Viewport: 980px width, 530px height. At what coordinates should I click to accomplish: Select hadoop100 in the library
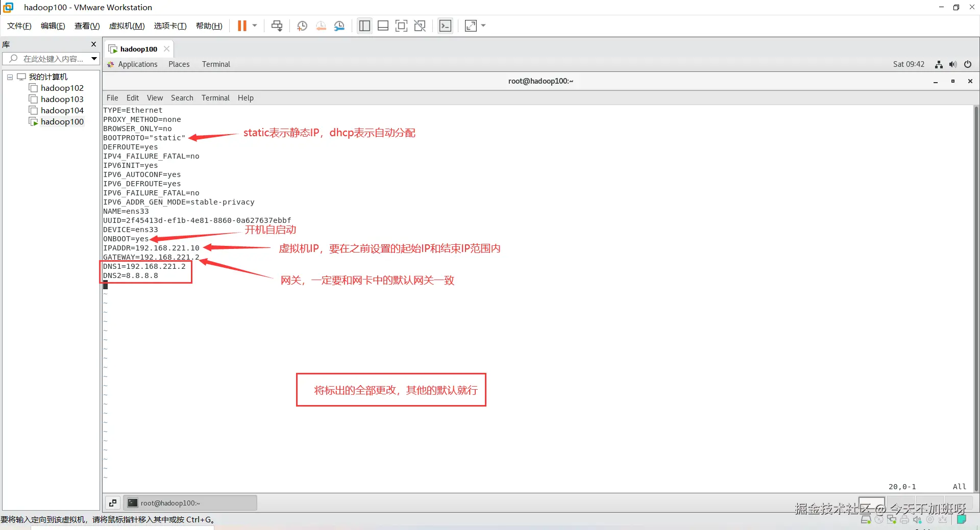pos(62,122)
